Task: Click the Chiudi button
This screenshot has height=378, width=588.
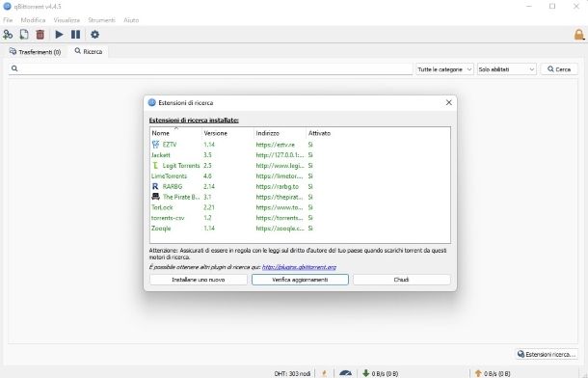Action: click(x=402, y=280)
